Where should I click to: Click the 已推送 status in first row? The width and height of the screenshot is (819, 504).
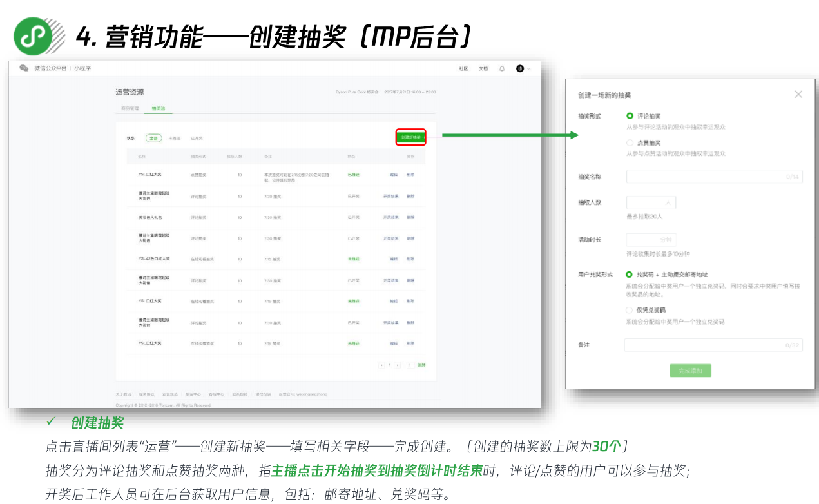coord(354,175)
